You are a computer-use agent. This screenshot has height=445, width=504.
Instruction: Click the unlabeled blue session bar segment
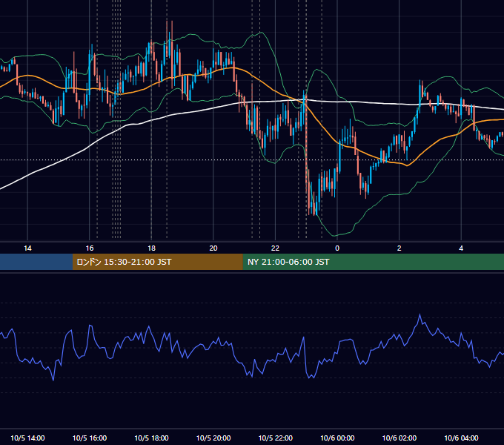(36, 262)
